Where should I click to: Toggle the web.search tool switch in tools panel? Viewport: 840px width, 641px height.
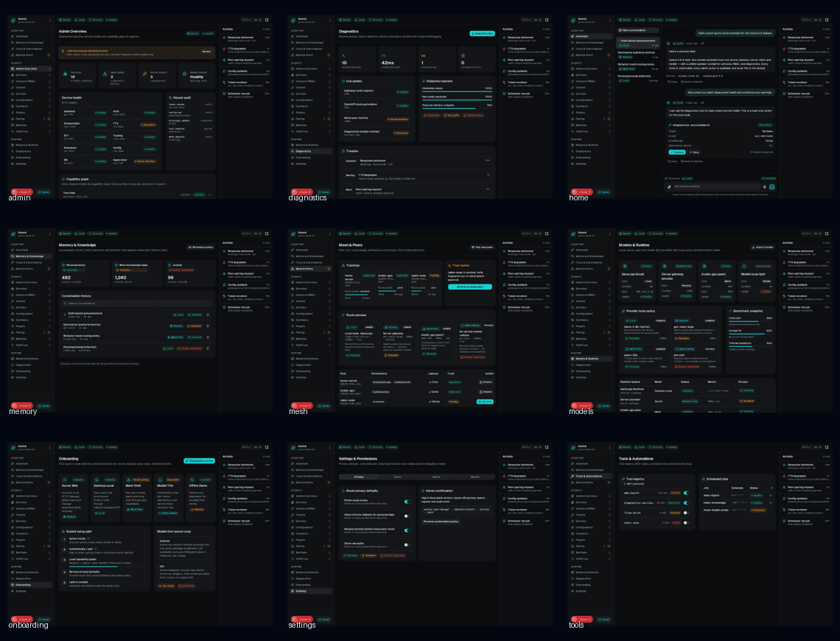point(686,493)
